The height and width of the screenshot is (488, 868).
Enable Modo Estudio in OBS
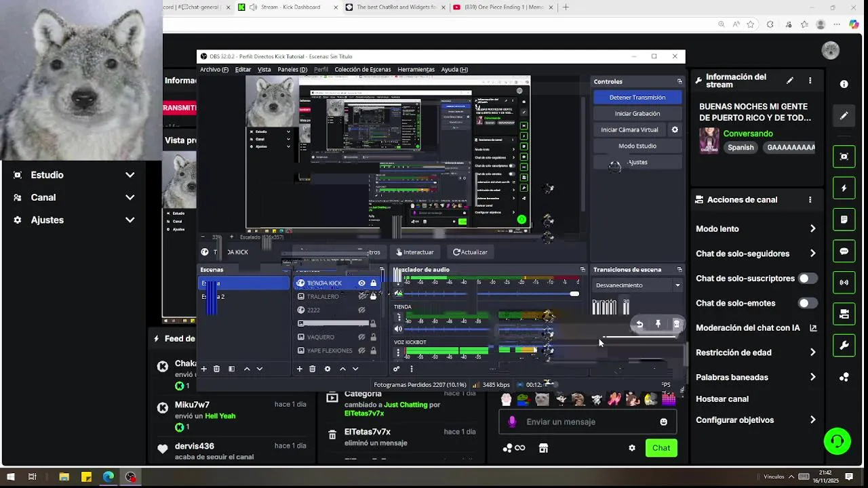coord(637,146)
